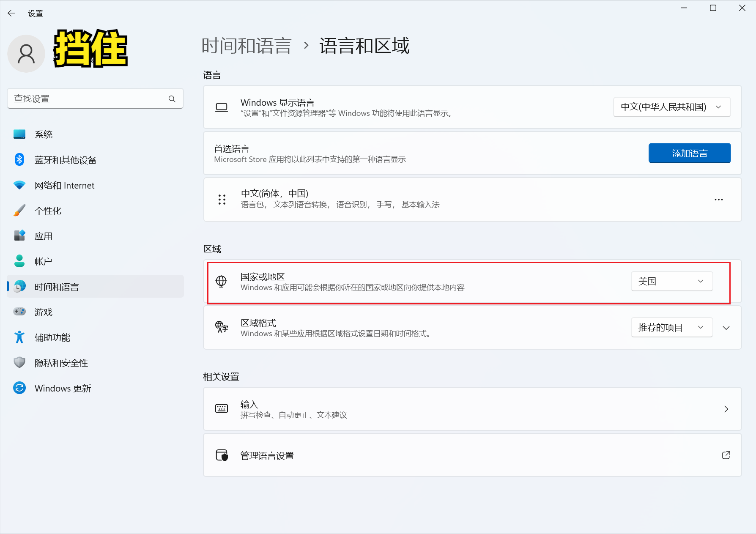
Task: Open 游戏 settings icon
Action: [x=19, y=312]
